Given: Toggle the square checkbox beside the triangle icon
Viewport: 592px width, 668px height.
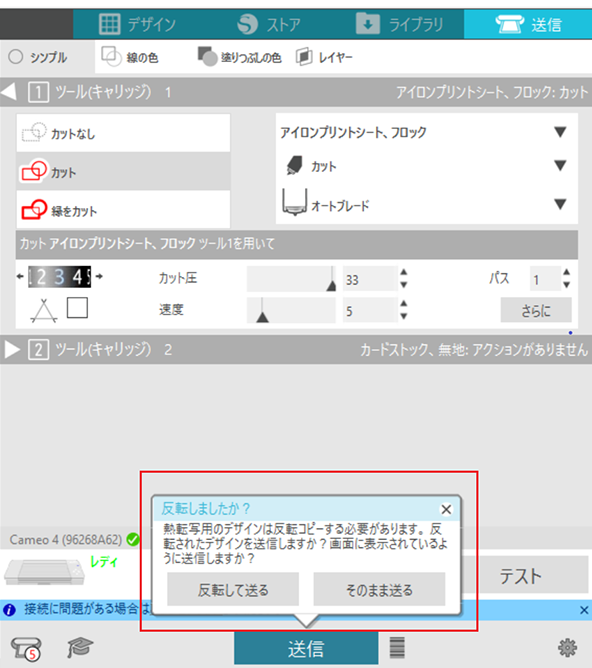Looking at the screenshot, I should click(x=78, y=308).
